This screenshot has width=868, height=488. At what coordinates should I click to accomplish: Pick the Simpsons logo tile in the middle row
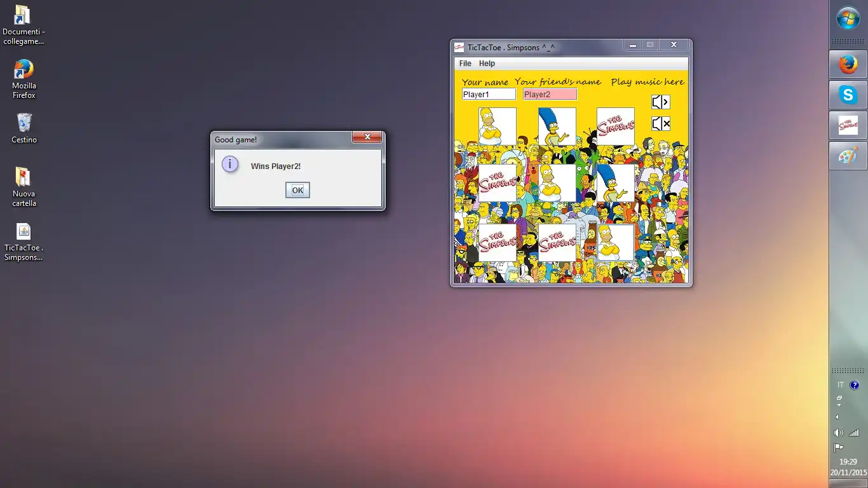pyautogui.click(x=498, y=184)
